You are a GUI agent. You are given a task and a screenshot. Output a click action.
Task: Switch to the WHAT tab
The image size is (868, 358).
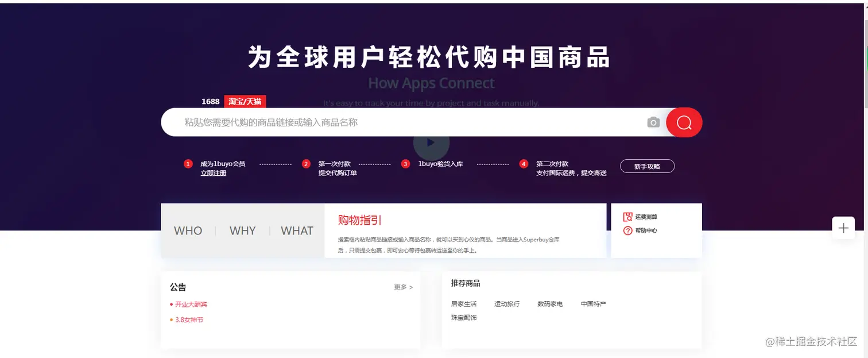click(297, 231)
